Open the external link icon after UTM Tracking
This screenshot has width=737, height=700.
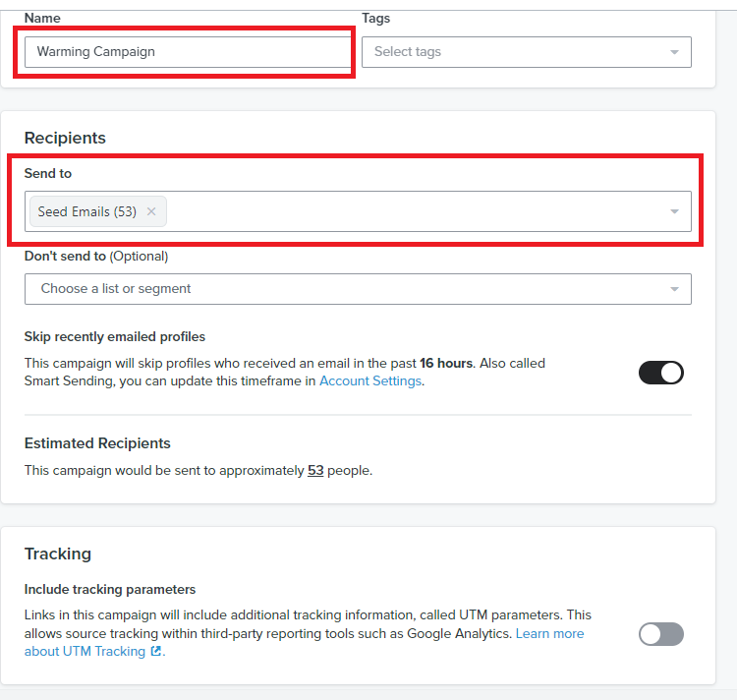point(155,651)
